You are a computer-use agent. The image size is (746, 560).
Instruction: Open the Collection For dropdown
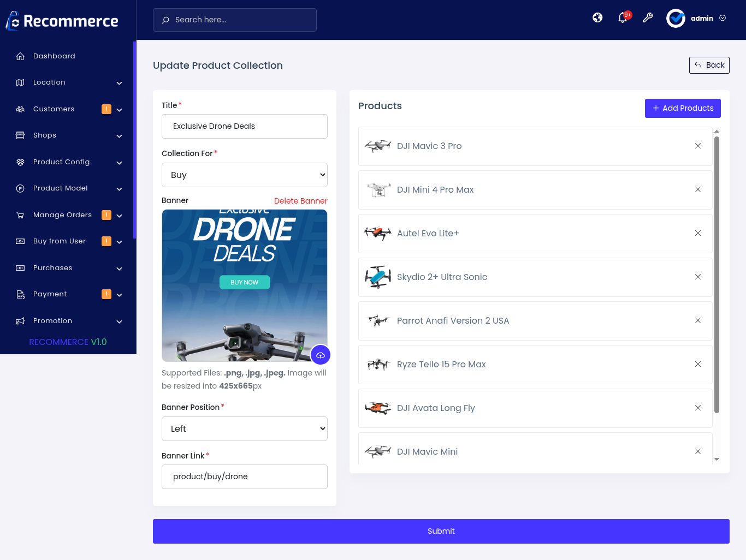(245, 175)
